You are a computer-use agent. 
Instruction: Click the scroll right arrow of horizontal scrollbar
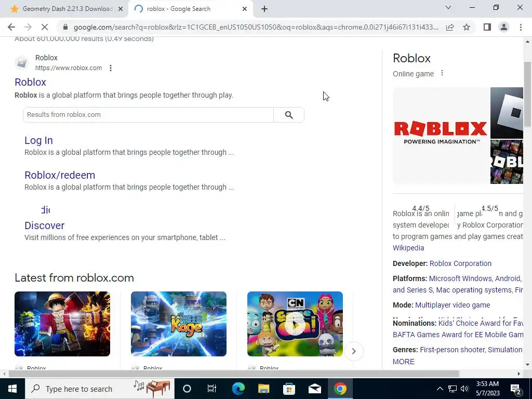pos(519,374)
